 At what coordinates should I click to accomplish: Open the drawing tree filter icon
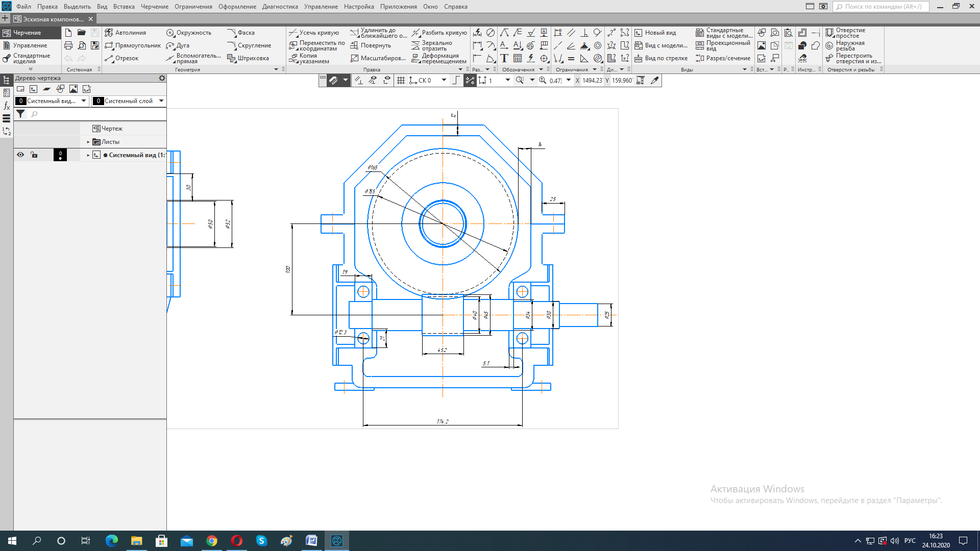20,114
